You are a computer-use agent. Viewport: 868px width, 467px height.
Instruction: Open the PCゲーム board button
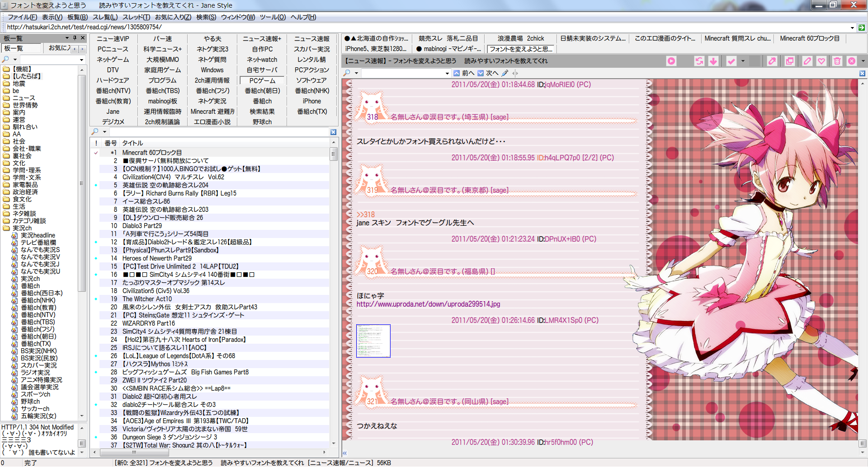point(262,80)
